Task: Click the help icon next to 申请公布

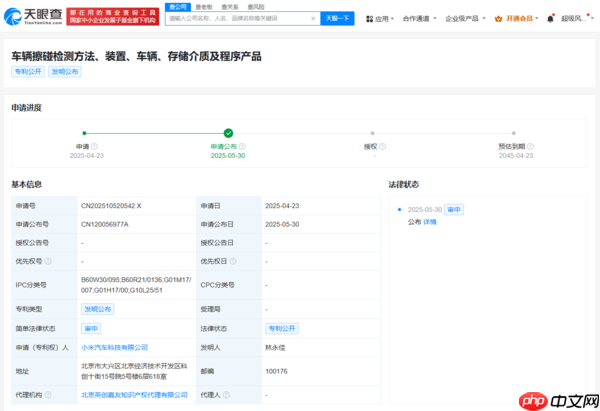Action: point(247,146)
